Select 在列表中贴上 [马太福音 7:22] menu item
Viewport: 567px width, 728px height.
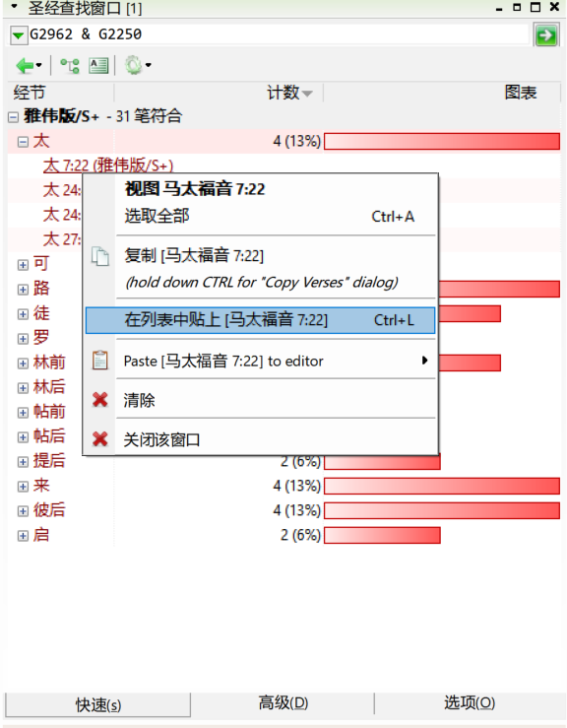coord(260,320)
